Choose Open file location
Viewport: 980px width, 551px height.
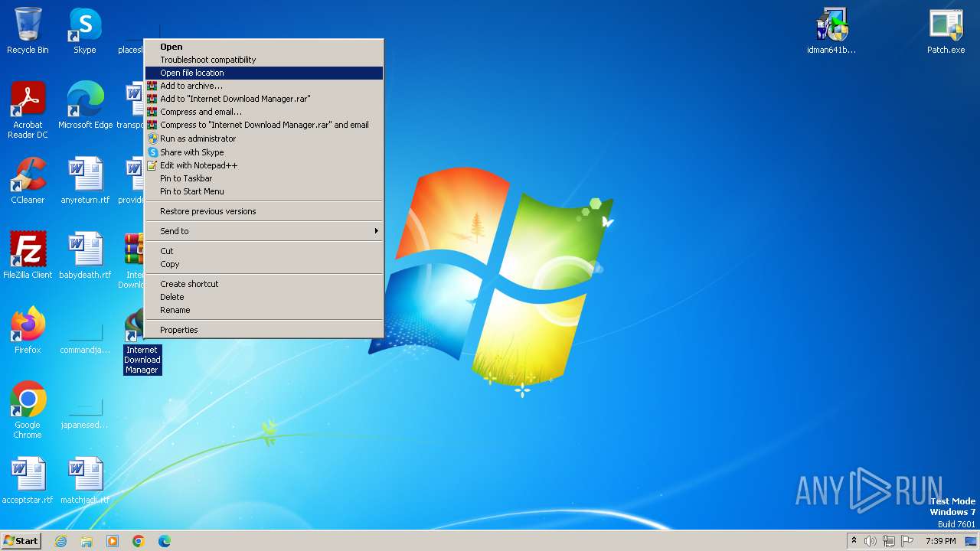(x=264, y=73)
